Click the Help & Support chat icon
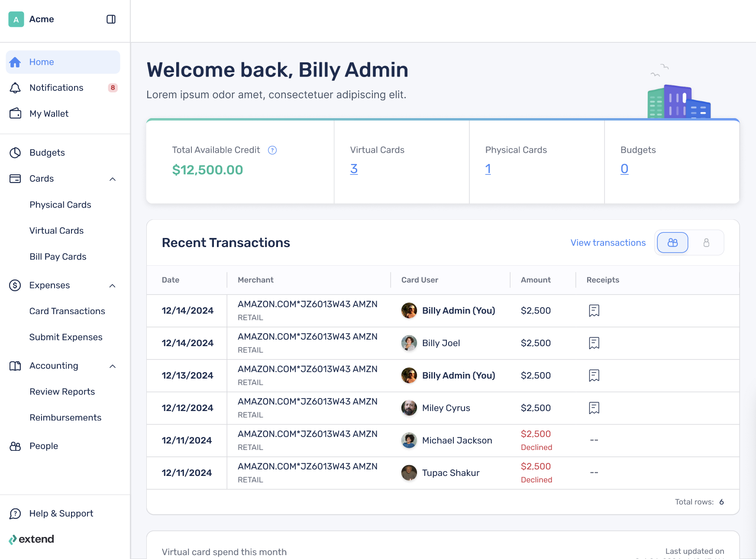Screen dimensions: 756x559 15,514
